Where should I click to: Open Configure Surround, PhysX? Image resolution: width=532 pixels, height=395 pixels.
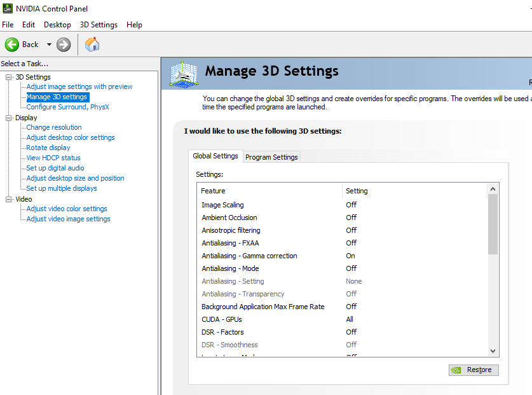point(68,107)
